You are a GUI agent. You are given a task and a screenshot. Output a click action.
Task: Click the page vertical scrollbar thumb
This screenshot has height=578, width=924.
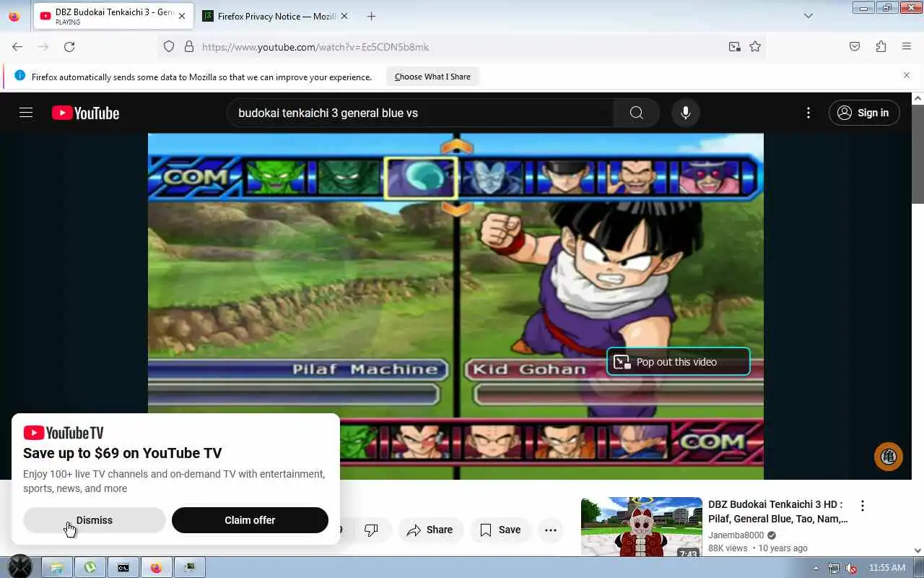[918, 154]
